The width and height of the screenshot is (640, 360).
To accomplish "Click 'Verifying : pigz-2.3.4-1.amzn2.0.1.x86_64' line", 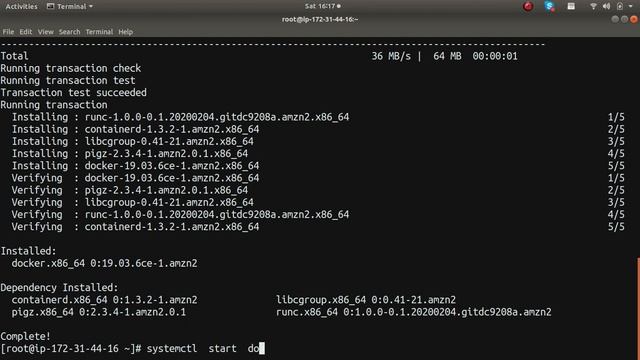I will [x=130, y=190].
